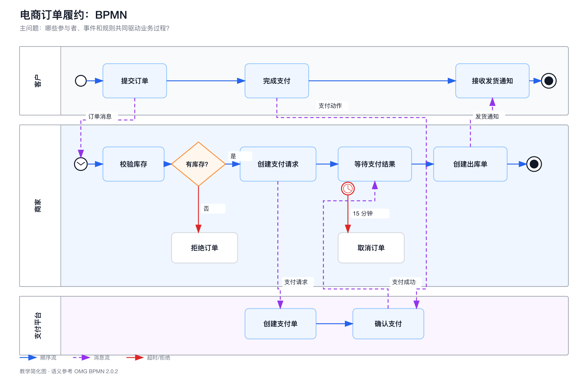Image resolution: width=588 pixels, height=382 pixels.
Task: Click the 订单消息 flow label
Action: point(100,117)
